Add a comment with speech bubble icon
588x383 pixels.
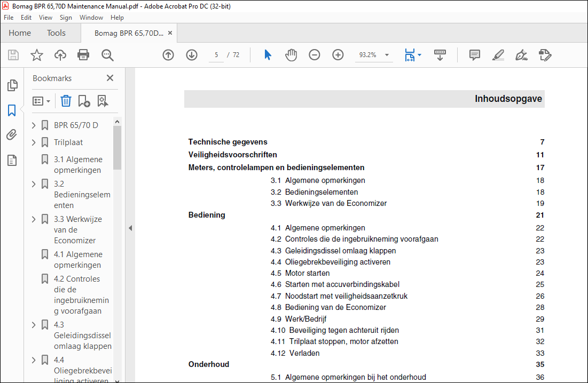pyautogui.click(x=474, y=55)
